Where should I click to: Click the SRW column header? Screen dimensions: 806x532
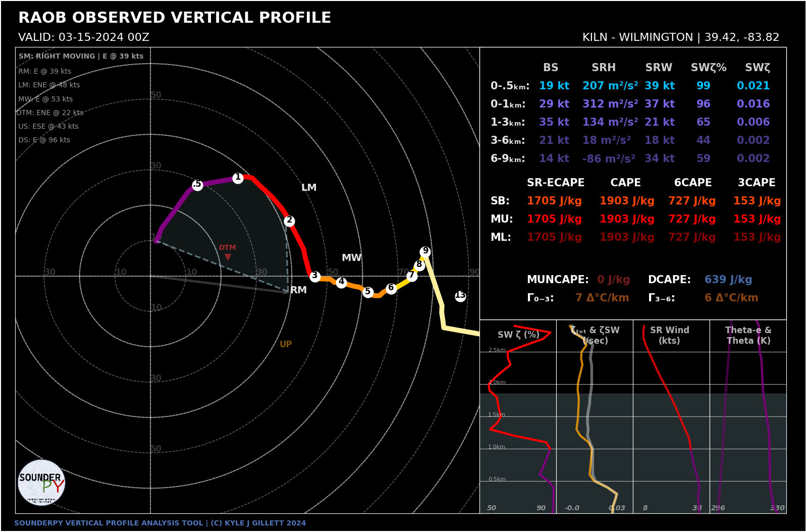659,68
